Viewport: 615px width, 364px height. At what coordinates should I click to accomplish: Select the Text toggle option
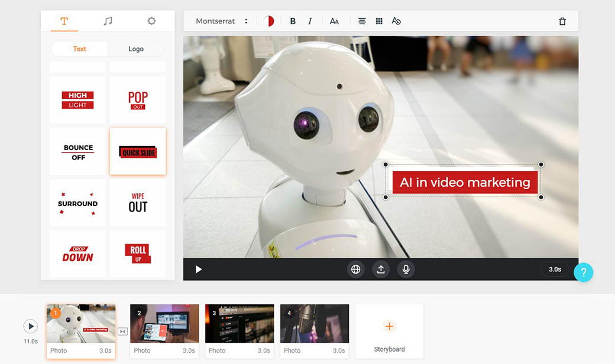pos(79,49)
